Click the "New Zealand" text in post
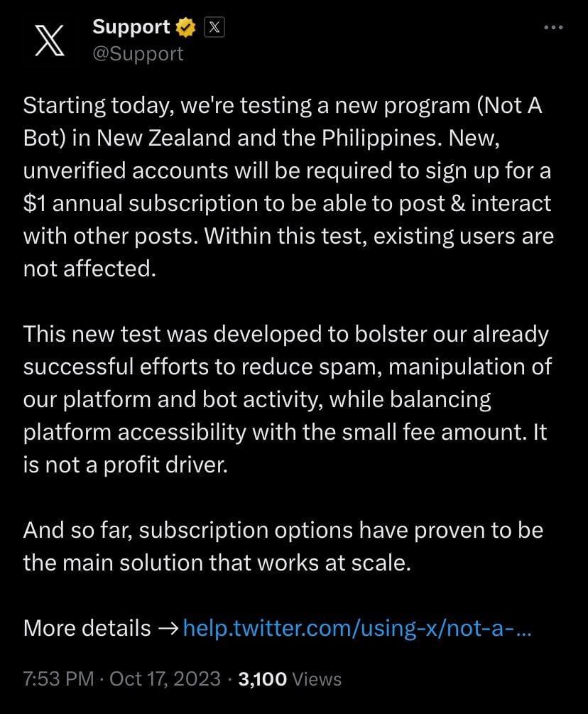The width and height of the screenshot is (588, 714). (x=160, y=139)
